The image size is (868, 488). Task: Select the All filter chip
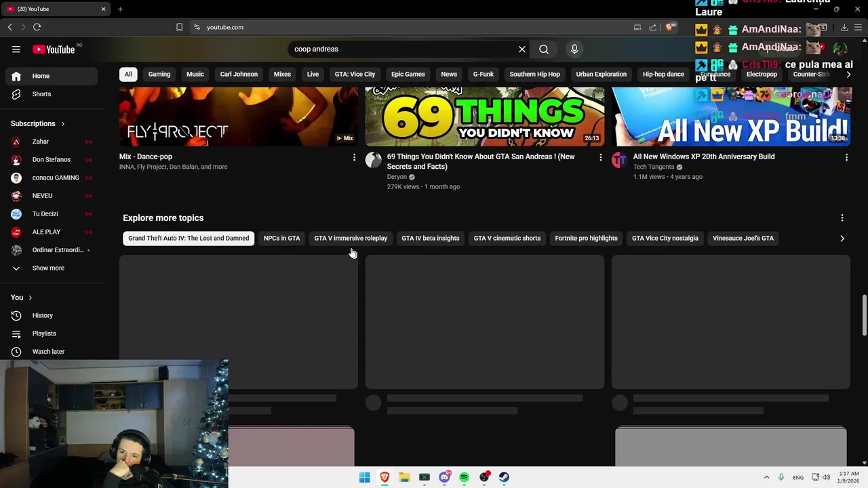[128, 74]
